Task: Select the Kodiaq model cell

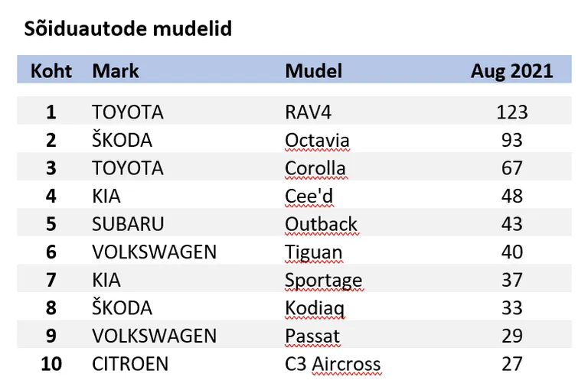Action: [315, 308]
